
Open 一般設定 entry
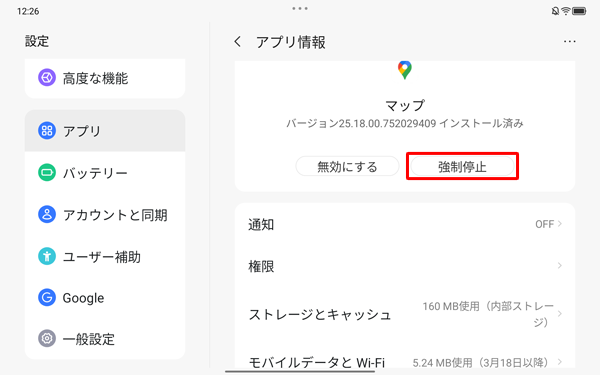(105, 339)
